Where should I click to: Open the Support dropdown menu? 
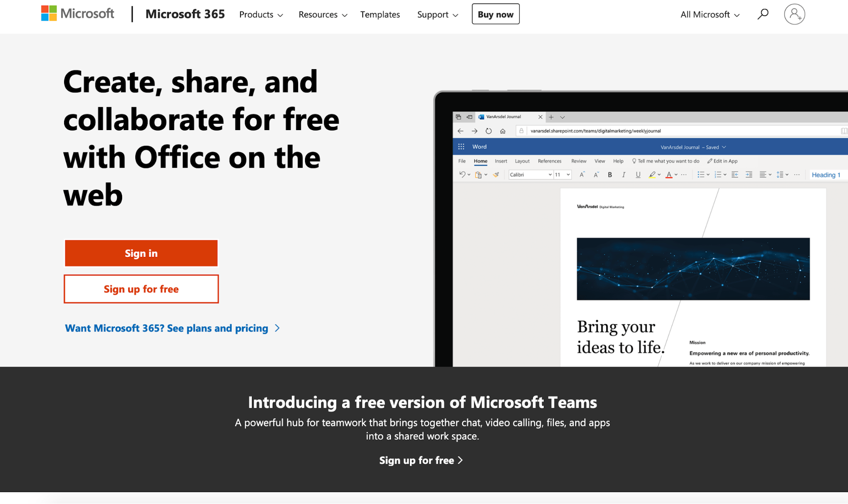[x=437, y=14]
